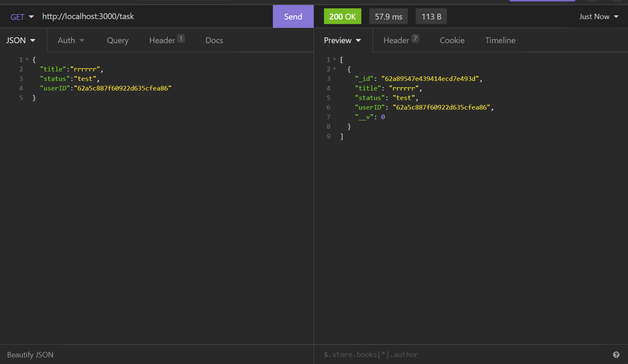Viewport: 628px width, 364px height.
Task: Open the Timeline tab
Action: (500, 40)
